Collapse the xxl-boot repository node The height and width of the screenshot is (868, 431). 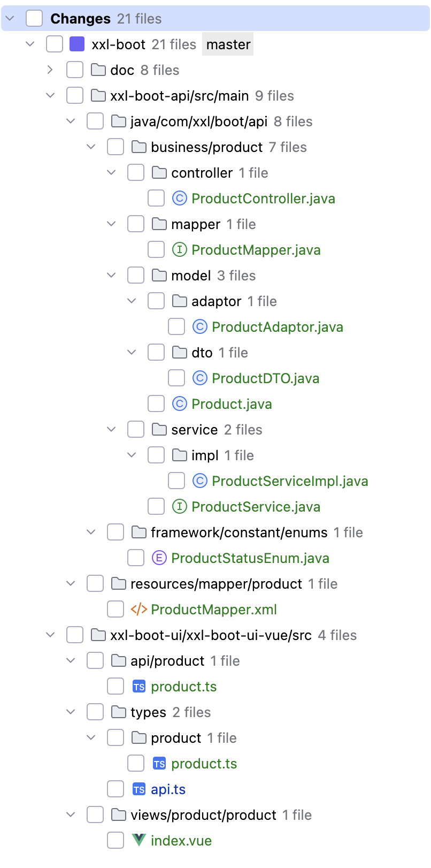[30, 44]
